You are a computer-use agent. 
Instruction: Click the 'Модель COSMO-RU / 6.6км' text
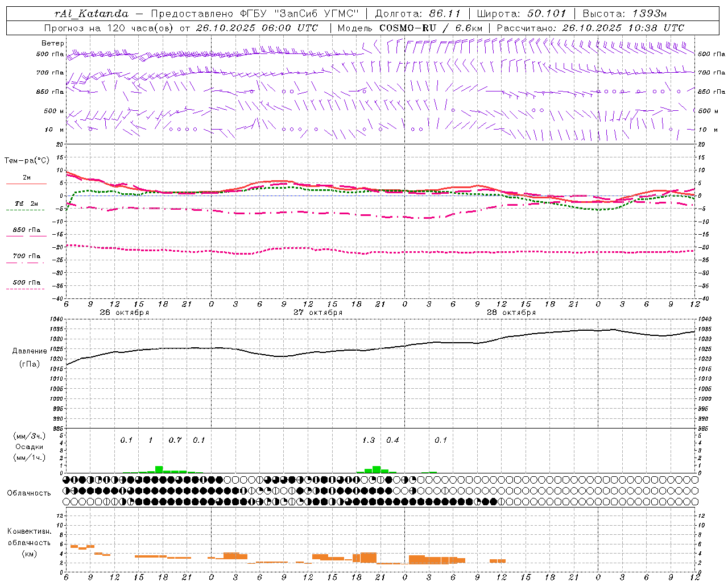[x=410, y=28]
